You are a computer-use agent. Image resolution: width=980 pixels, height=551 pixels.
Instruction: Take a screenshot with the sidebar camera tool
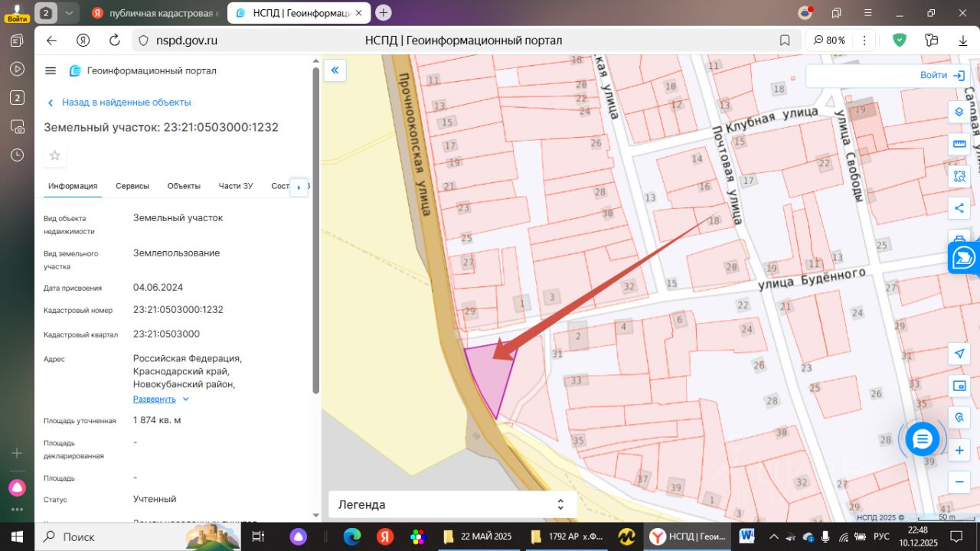pos(17,126)
